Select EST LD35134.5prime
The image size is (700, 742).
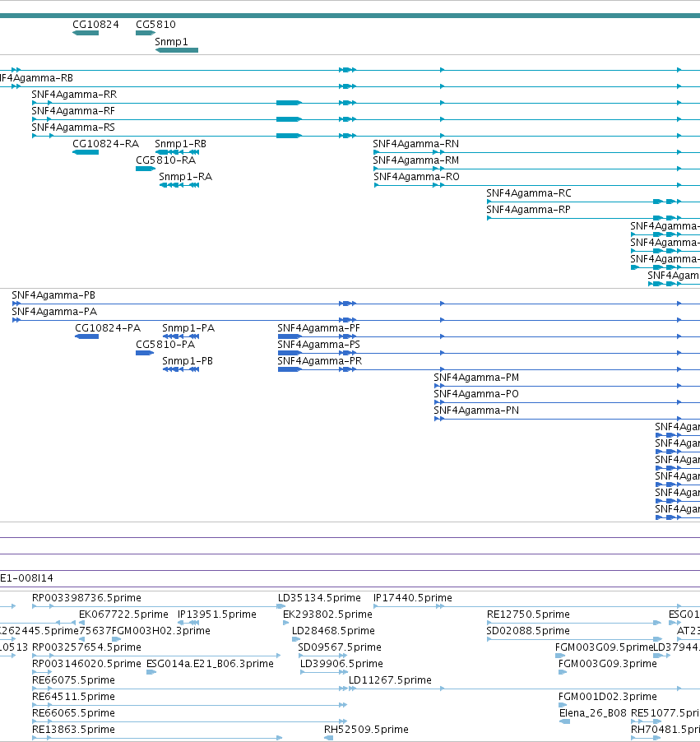[319, 598]
